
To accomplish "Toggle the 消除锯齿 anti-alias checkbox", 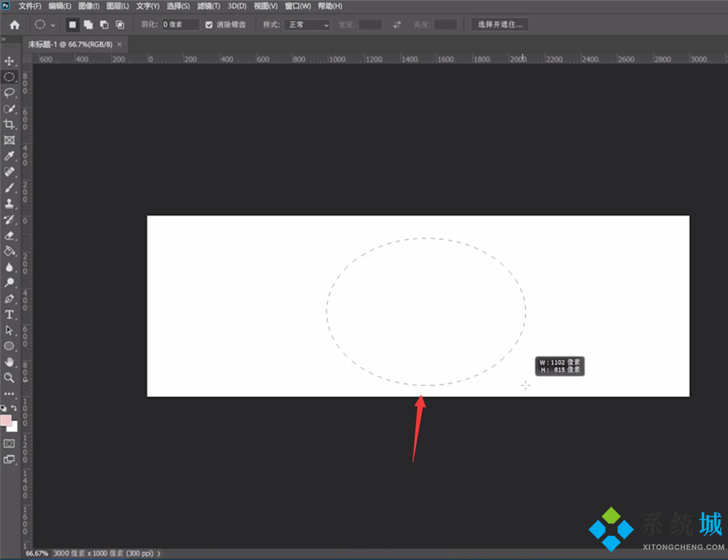I will pyautogui.click(x=210, y=25).
